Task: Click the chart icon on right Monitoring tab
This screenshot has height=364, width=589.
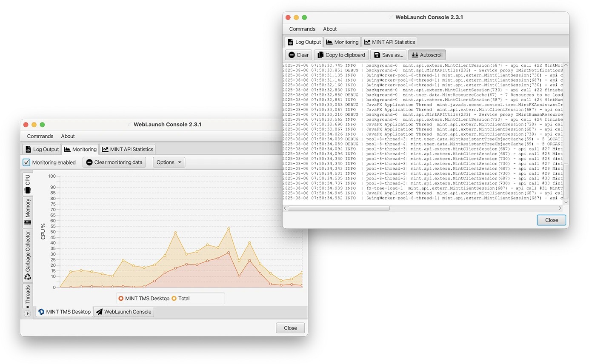Action: click(x=329, y=42)
